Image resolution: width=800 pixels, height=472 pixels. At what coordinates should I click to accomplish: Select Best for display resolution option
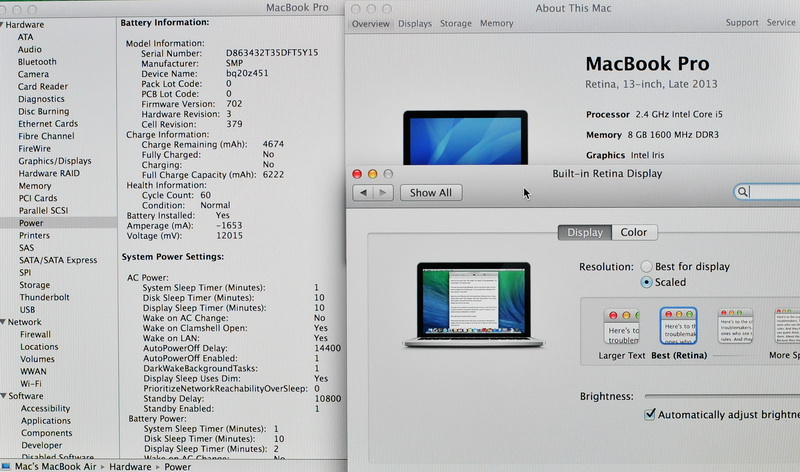coord(646,266)
